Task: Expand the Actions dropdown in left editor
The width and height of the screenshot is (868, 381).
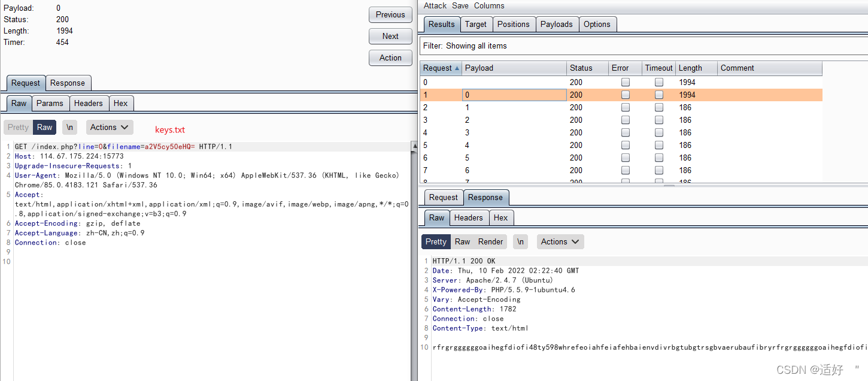Action: click(110, 127)
